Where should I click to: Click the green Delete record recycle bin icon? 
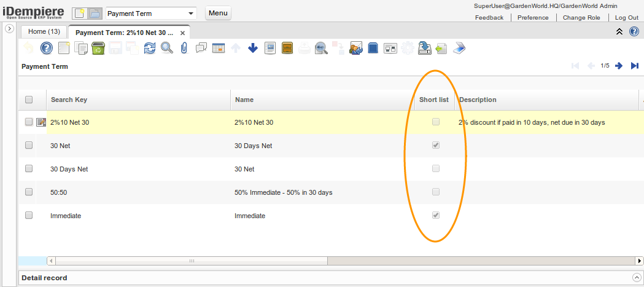pyautogui.click(x=98, y=48)
